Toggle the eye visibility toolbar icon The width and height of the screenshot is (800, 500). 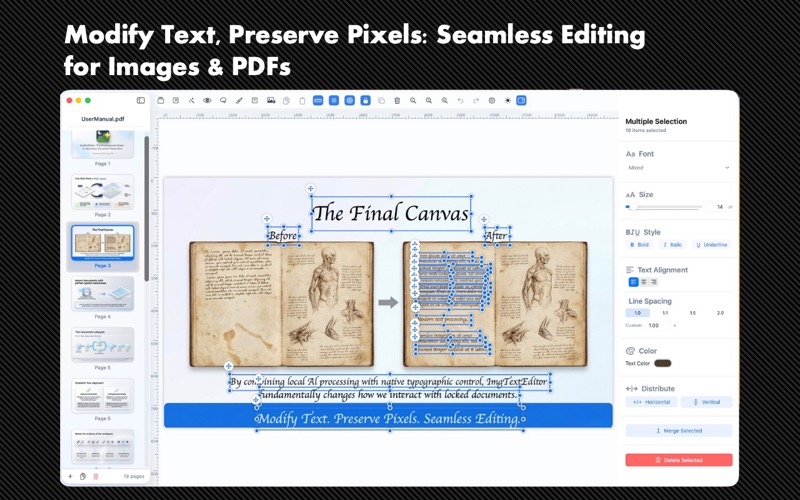(207, 101)
